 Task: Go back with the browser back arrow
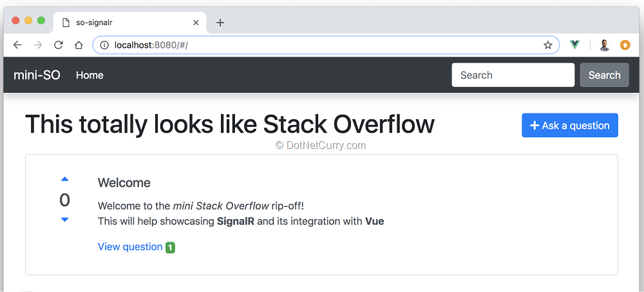[17, 45]
